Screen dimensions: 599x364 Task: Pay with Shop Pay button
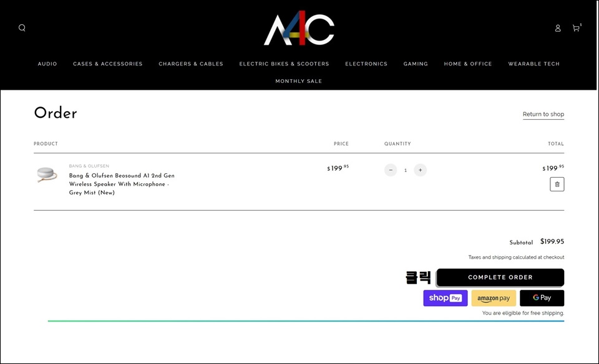click(x=446, y=298)
